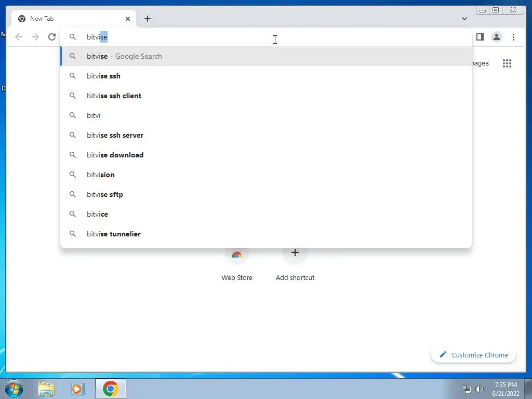Choose the 'bitvise ssh' suggestion
Image resolution: width=532 pixels, height=399 pixels.
(x=266, y=76)
